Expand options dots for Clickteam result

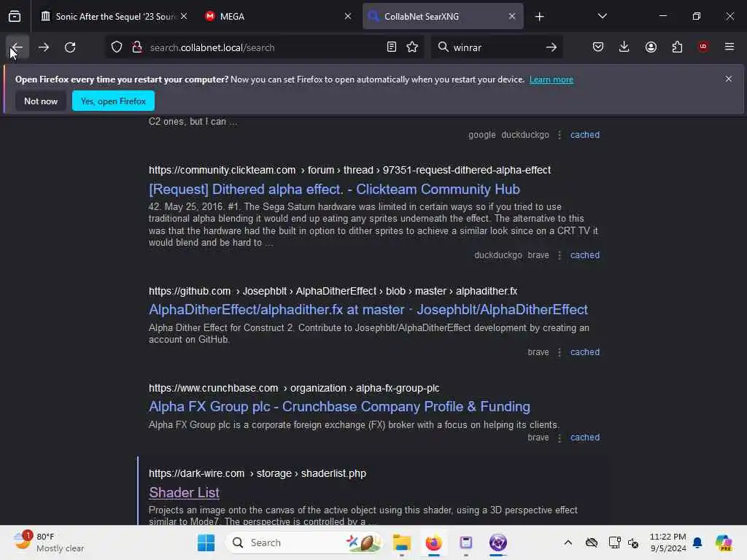(x=560, y=256)
